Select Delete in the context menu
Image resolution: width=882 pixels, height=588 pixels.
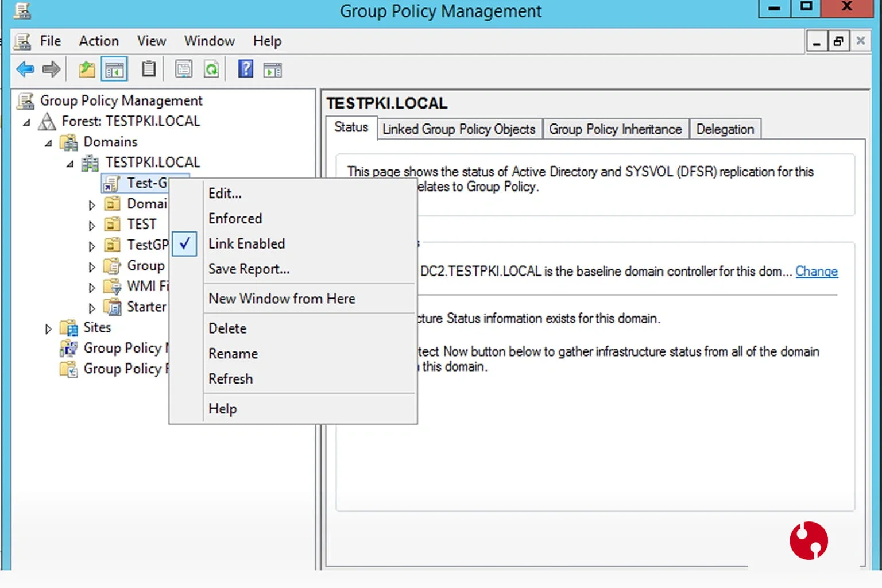click(x=292, y=328)
